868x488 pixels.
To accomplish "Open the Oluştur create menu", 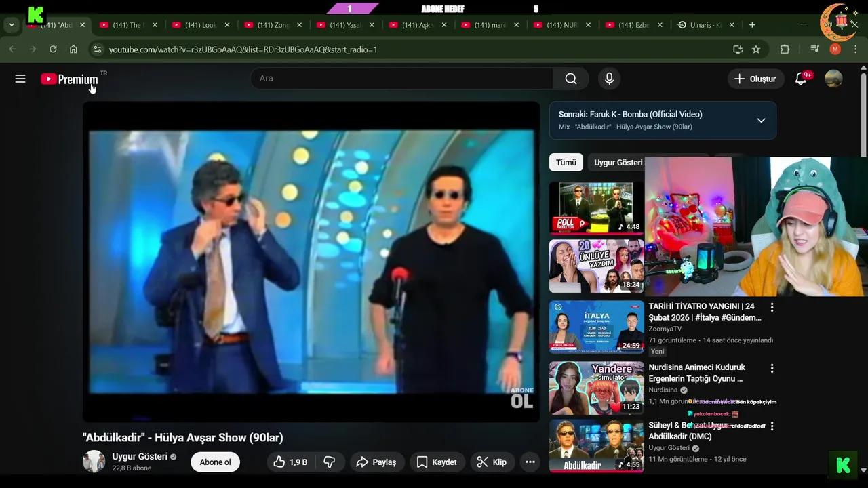I will (x=755, y=79).
